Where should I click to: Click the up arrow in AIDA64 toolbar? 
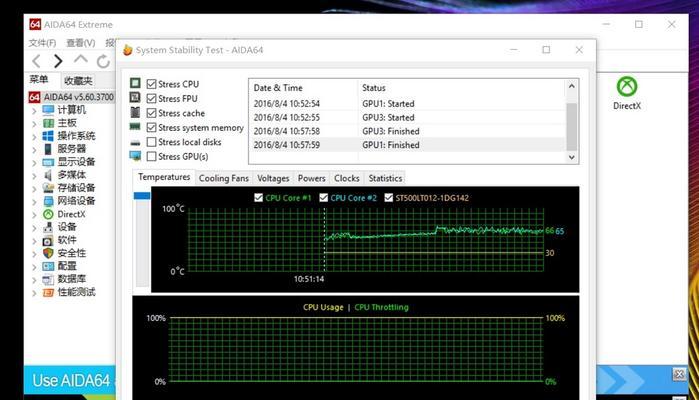point(81,61)
